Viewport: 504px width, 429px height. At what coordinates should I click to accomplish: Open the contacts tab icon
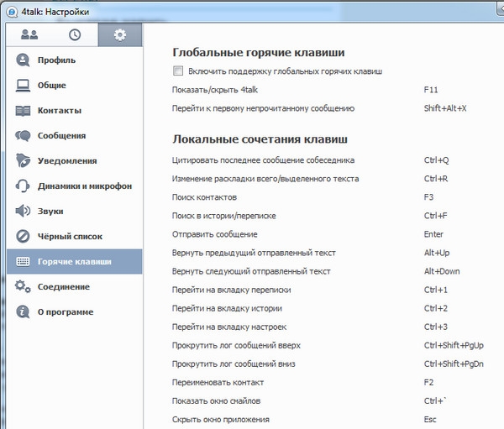point(29,34)
